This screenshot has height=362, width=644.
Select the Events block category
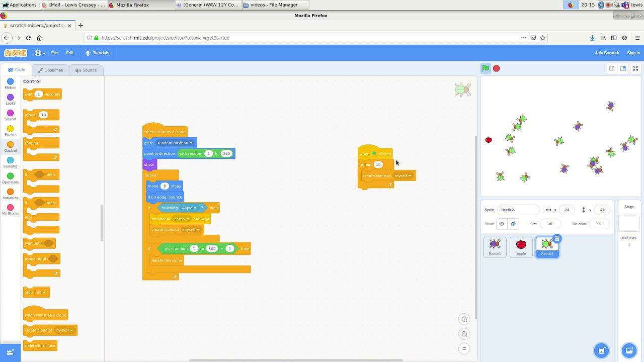coord(10,131)
